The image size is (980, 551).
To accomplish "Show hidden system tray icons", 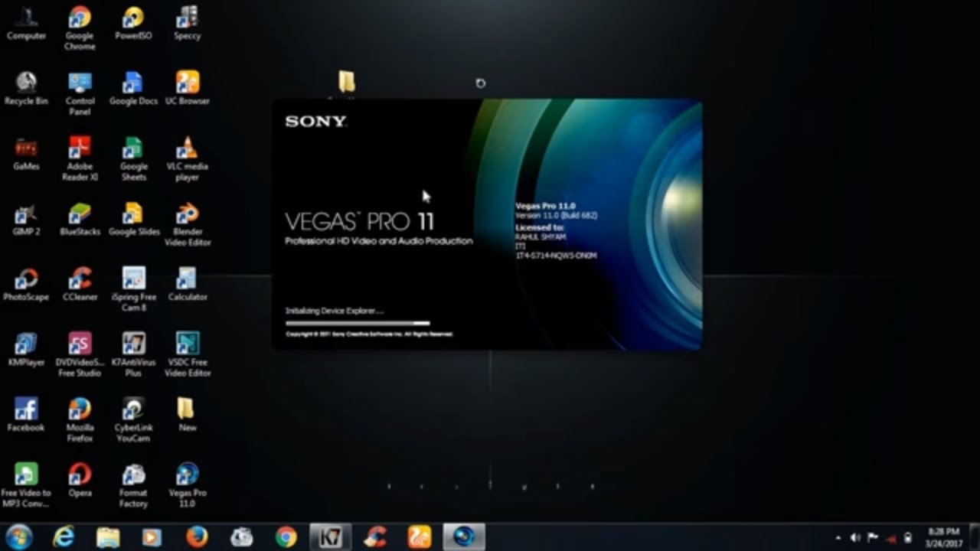I will [x=838, y=538].
